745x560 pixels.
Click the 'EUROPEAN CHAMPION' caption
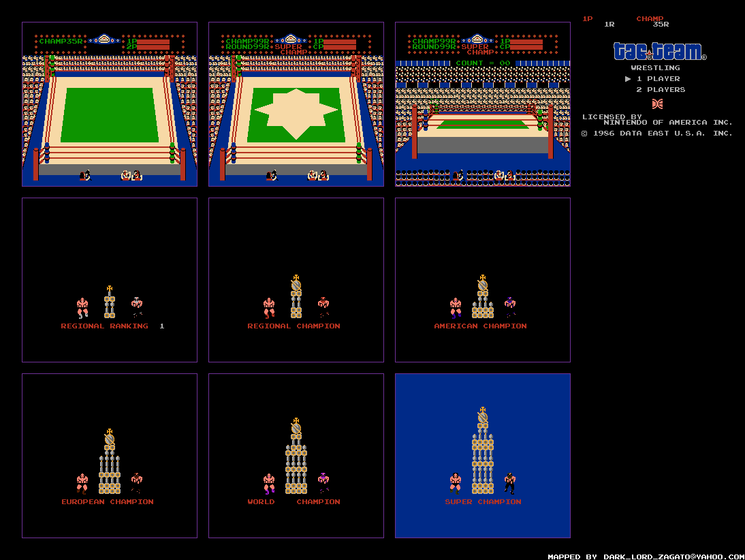pos(108,502)
